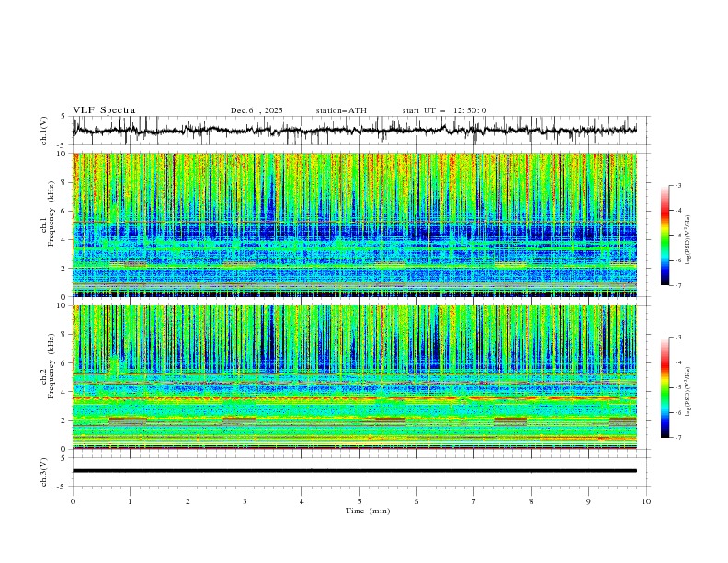Click the lower ch.2 PSD color bar

coord(665,387)
